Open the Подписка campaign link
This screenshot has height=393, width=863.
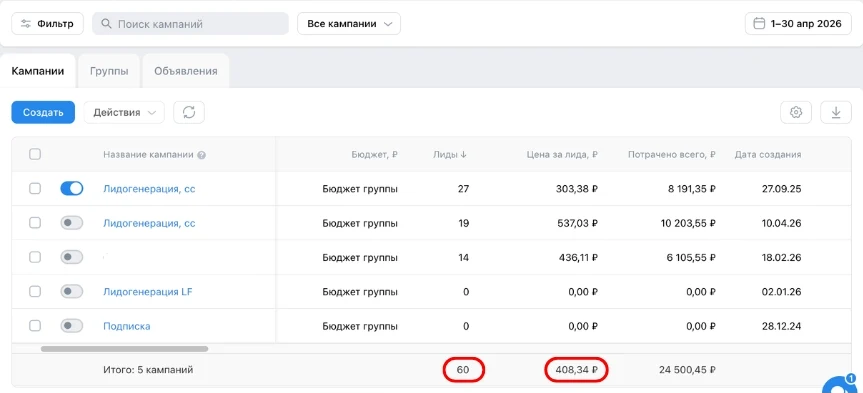(127, 326)
